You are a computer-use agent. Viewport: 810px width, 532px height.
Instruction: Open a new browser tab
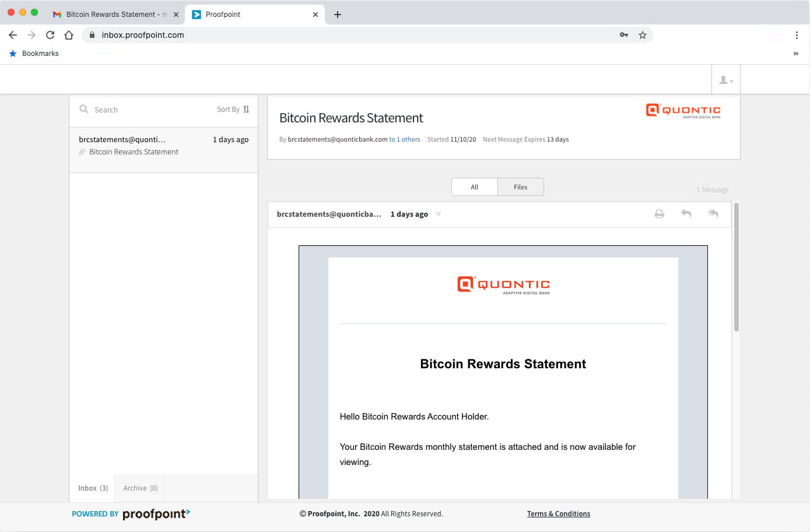(338, 15)
